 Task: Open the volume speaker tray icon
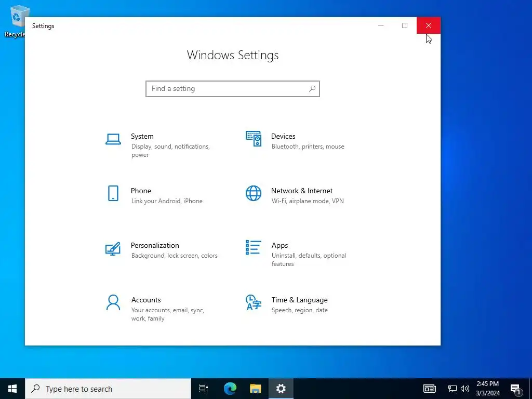(x=465, y=389)
